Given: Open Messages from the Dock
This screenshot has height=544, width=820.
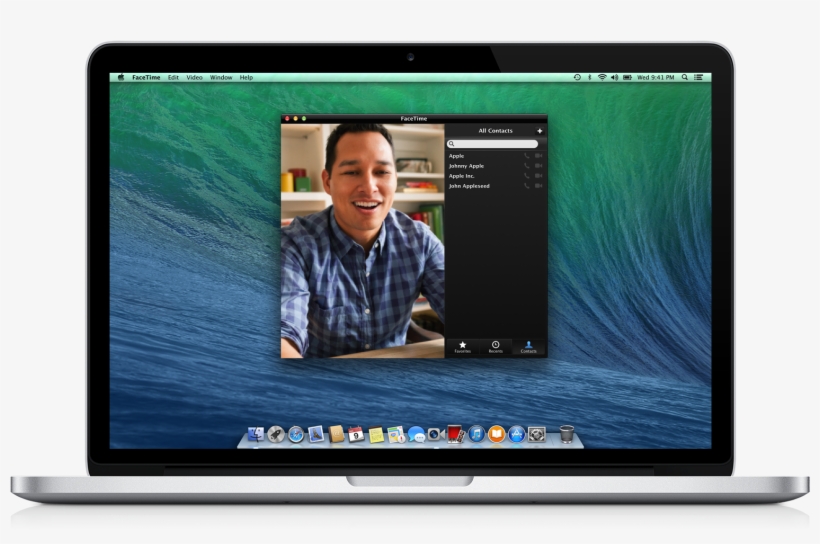Looking at the screenshot, I should tap(416, 434).
